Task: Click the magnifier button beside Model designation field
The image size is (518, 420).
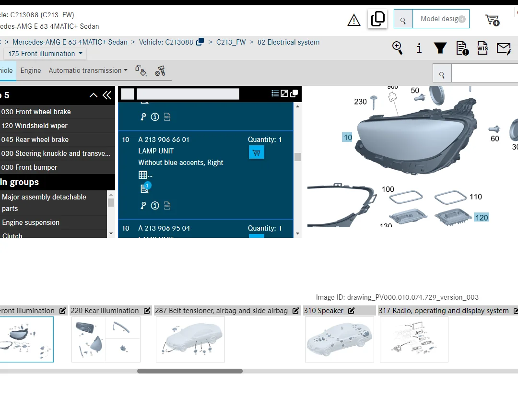Action: (403, 19)
